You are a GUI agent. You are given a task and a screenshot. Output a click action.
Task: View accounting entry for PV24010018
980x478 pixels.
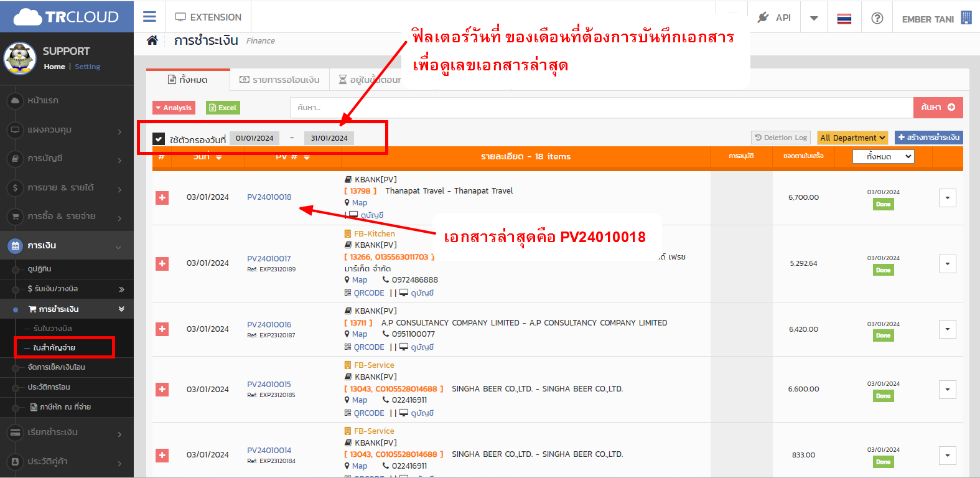coord(366,215)
